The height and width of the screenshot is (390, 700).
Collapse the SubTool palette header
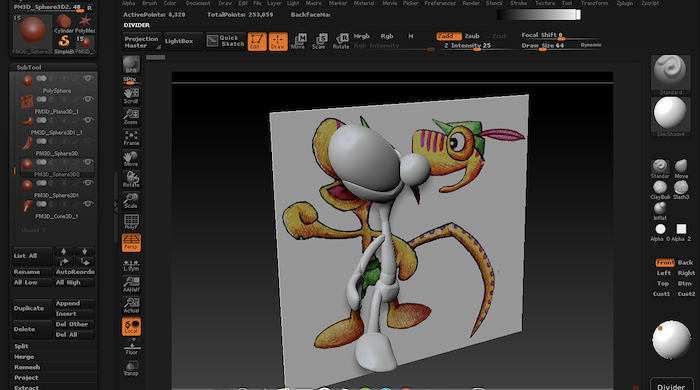(x=53, y=67)
